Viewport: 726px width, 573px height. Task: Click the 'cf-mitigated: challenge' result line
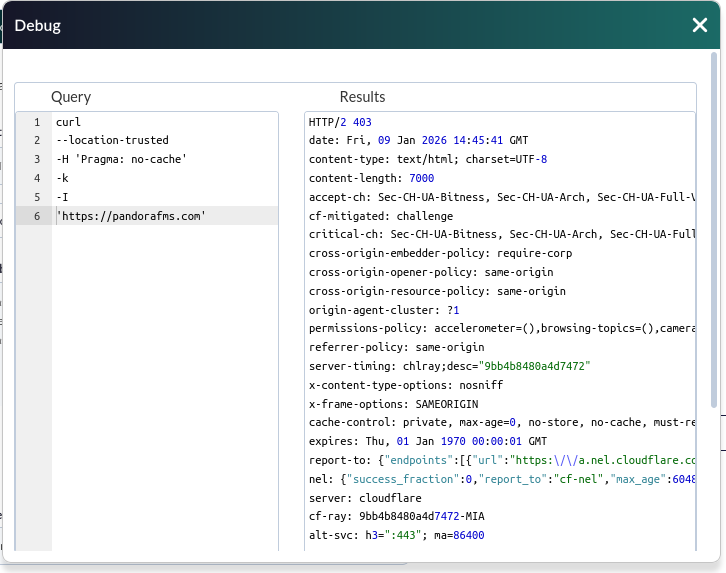(381, 216)
